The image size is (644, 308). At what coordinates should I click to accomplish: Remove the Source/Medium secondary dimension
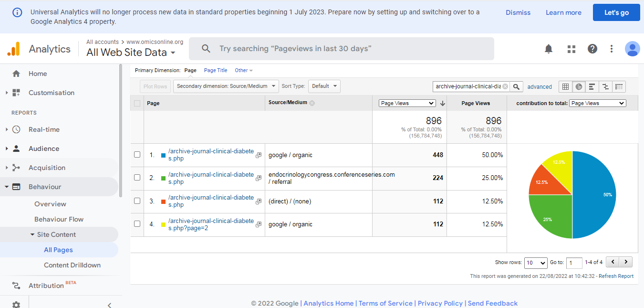[312, 103]
